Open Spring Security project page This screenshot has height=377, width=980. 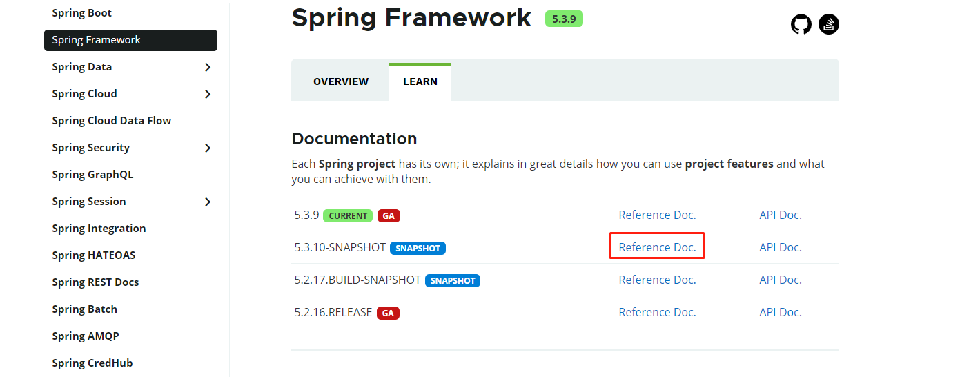[x=90, y=148]
